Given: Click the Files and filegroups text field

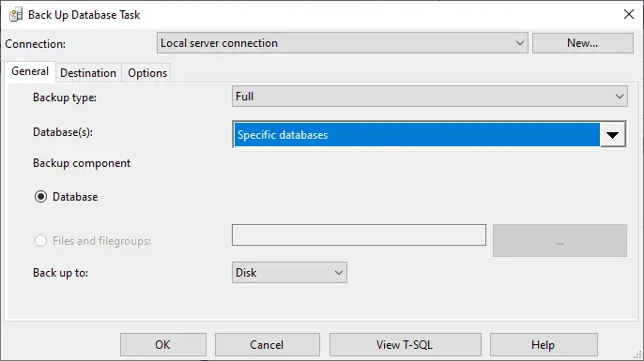Looking at the screenshot, I should click(x=359, y=235).
